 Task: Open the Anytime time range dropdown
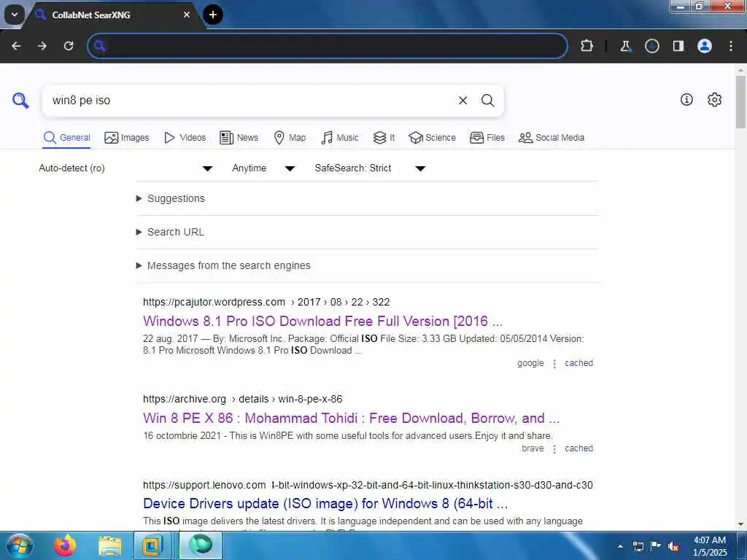click(x=263, y=168)
